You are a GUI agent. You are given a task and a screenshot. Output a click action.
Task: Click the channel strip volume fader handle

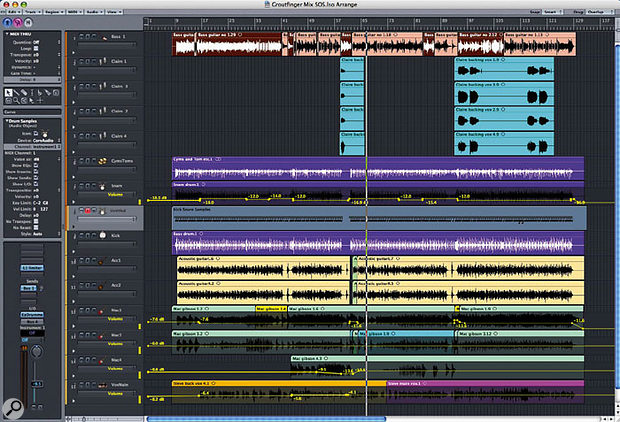pyautogui.click(x=37, y=384)
